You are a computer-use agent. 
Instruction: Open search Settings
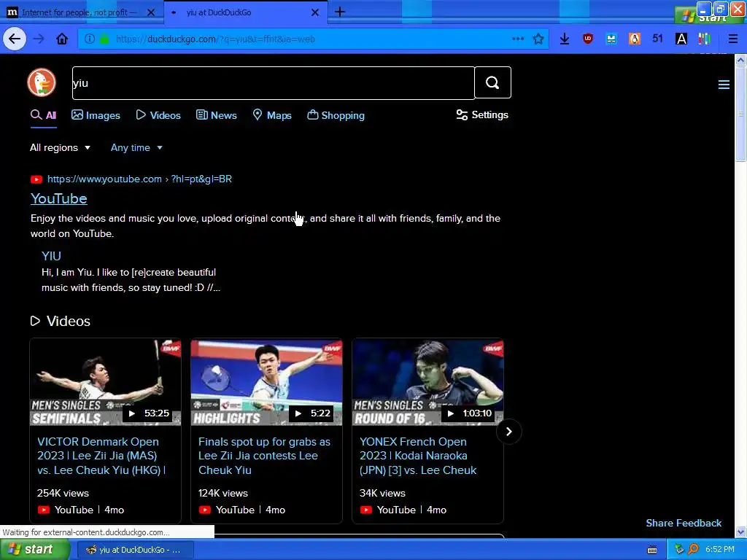point(482,114)
